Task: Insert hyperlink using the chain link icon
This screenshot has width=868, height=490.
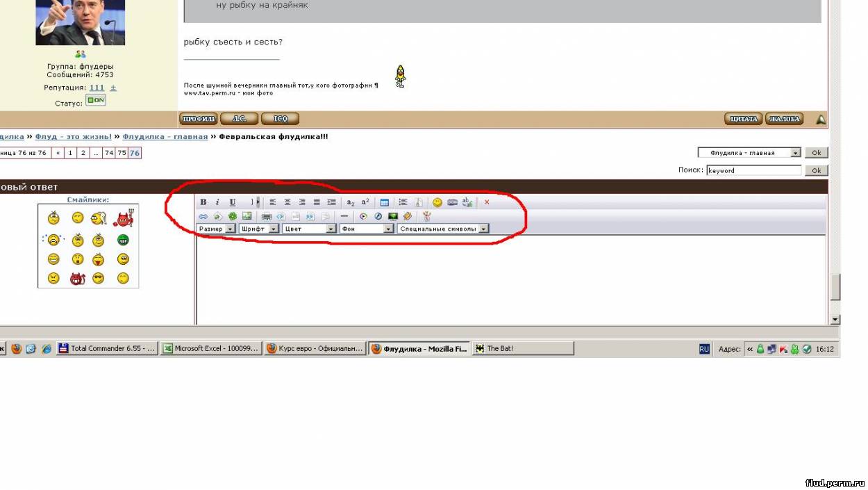Action: point(203,216)
